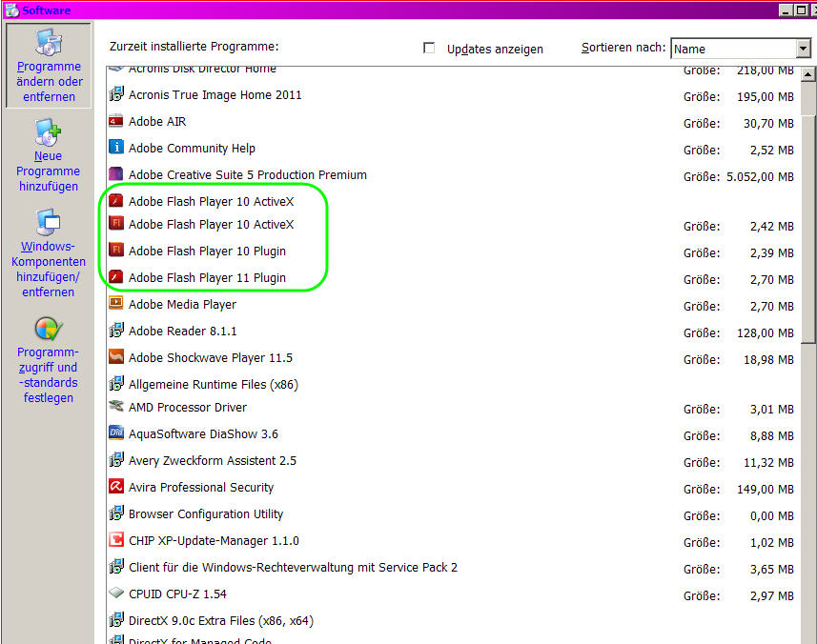Click the program list scrollbar up arrow
The width and height of the screenshot is (817, 644).
pyautogui.click(x=808, y=74)
